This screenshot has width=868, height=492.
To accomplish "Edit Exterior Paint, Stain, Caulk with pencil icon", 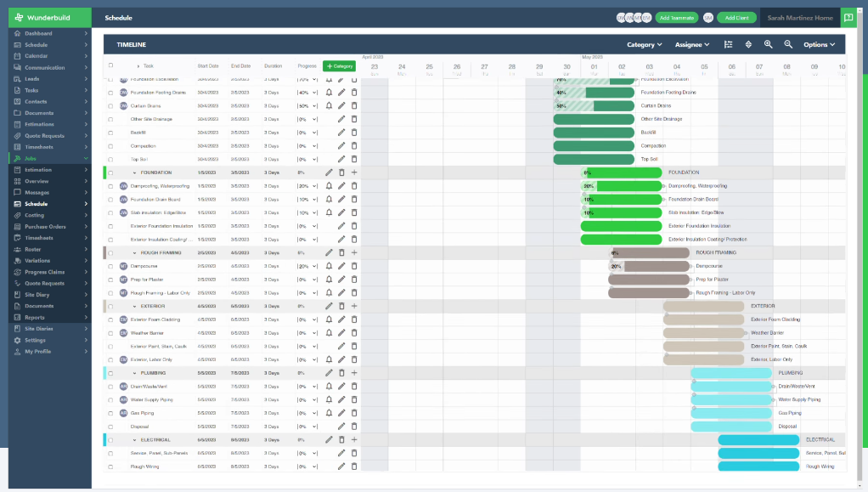I will pos(341,347).
